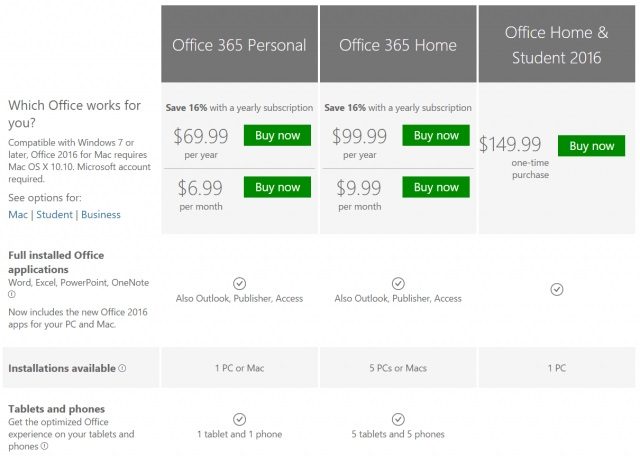The image size is (640, 458).
Task: Click the info icon beside Installations available
Action: point(122,368)
